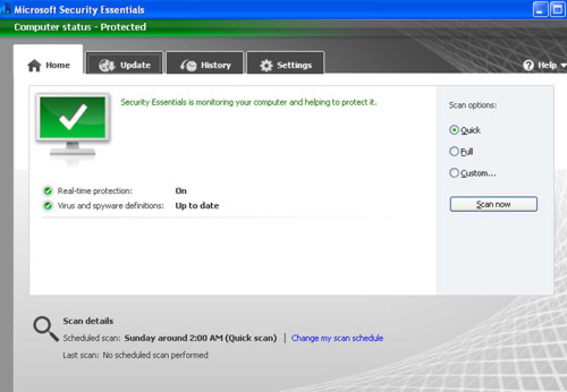
Task: Click the Home house icon
Action: 34,65
